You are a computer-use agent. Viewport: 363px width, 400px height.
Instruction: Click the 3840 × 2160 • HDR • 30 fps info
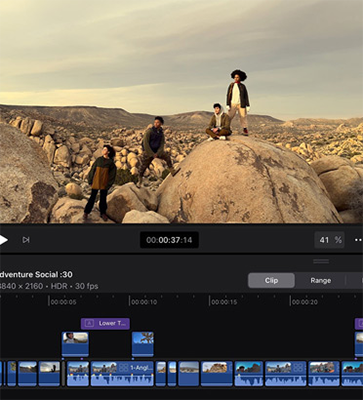49,286
